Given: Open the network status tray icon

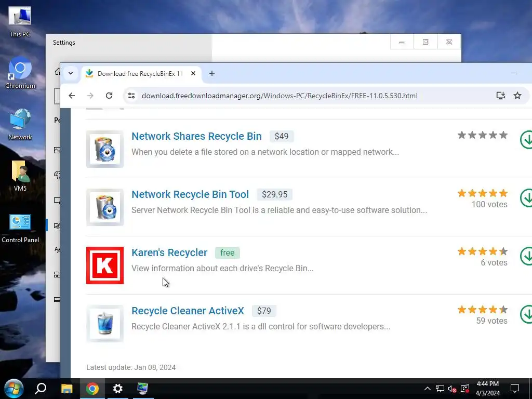Looking at the screenshot, I should (440, 389).
